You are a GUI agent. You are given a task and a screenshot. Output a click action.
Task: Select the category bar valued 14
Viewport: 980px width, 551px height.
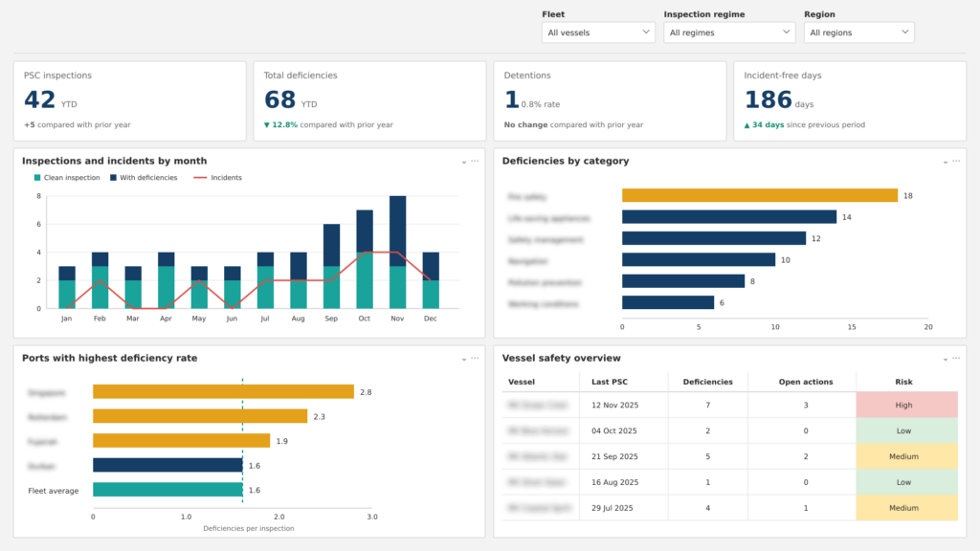tap(728, 217)
